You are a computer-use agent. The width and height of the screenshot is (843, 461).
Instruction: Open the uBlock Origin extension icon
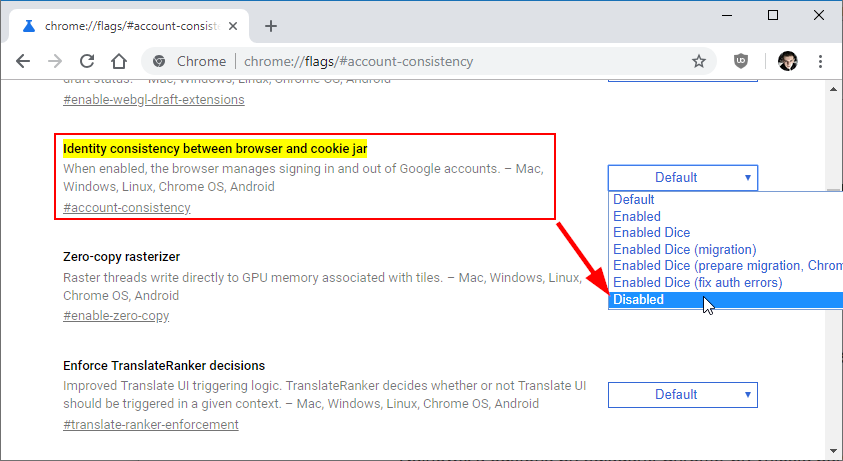(x=741, y=61)
